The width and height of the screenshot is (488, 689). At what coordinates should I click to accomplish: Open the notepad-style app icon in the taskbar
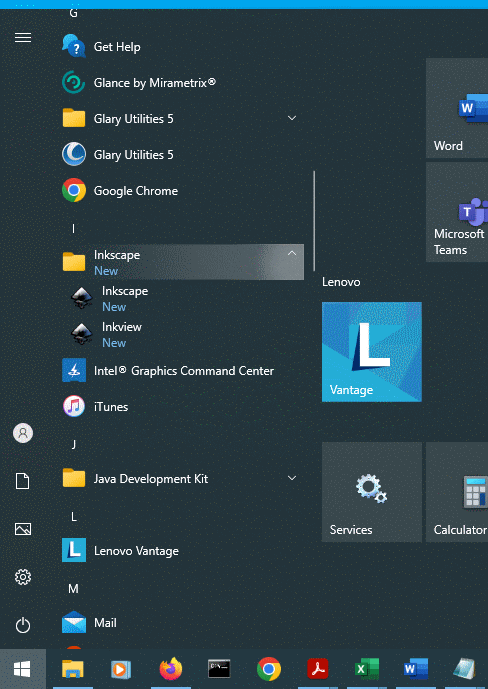pyautogui.click(x=465, y=669)
